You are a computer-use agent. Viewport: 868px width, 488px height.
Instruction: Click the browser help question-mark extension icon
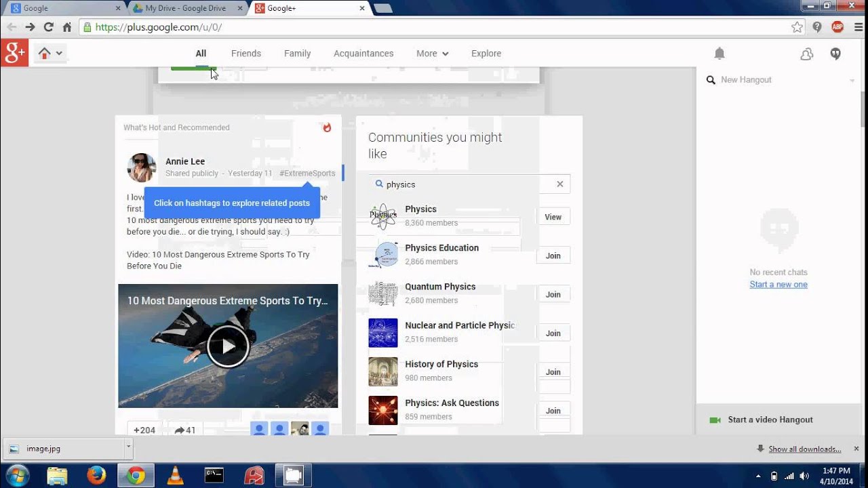click(817, 27)
